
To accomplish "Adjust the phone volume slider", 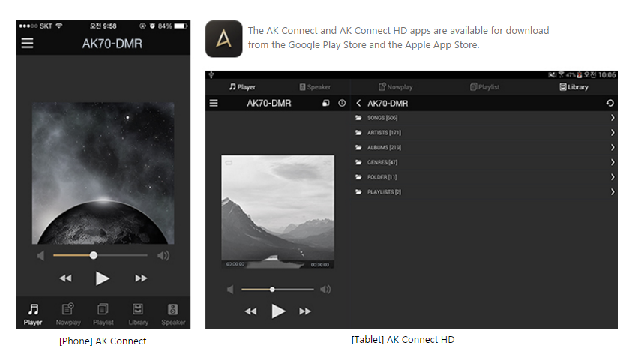I will pos(94,255).
